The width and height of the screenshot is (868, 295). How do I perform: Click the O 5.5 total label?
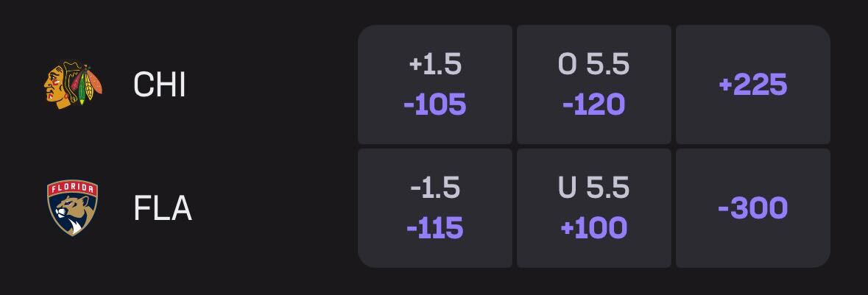point(593,65)
